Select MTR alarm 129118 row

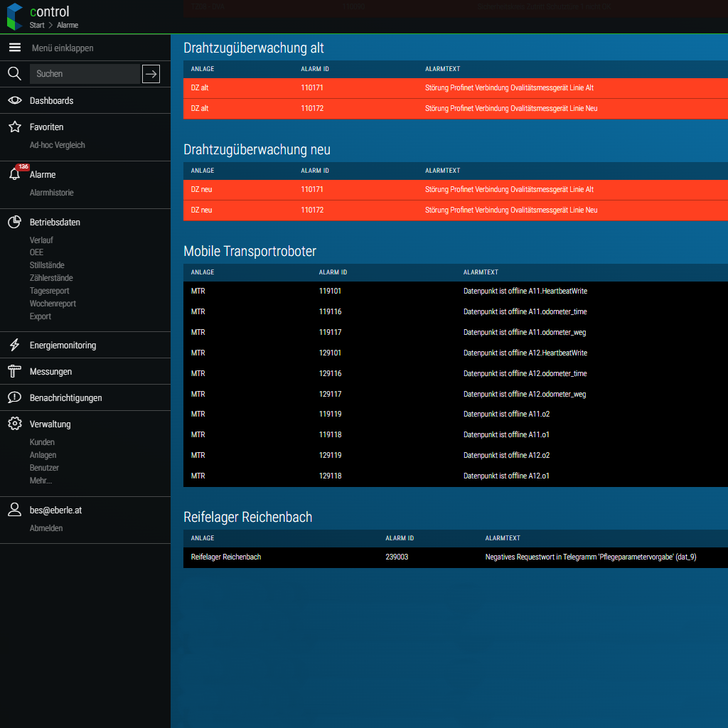tap(456, 476)
